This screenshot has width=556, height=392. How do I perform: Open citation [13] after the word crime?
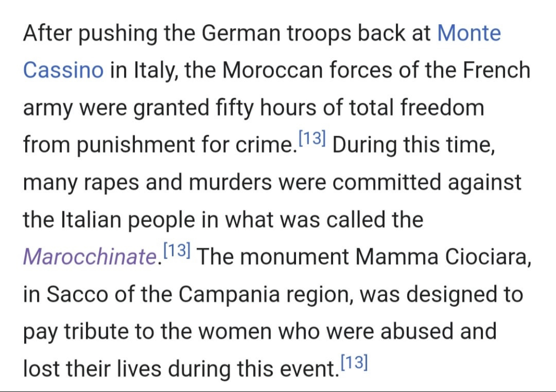click(x=312, y=138)
